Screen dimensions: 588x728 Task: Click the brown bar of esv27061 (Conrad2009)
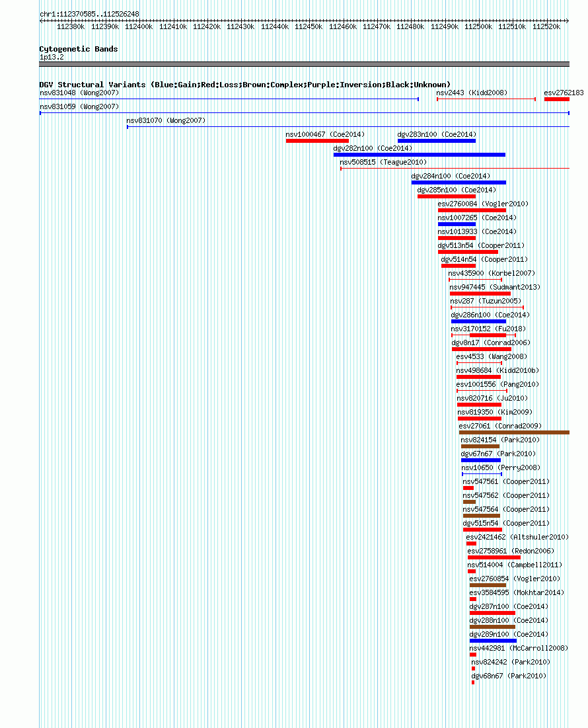pos(514,432)
